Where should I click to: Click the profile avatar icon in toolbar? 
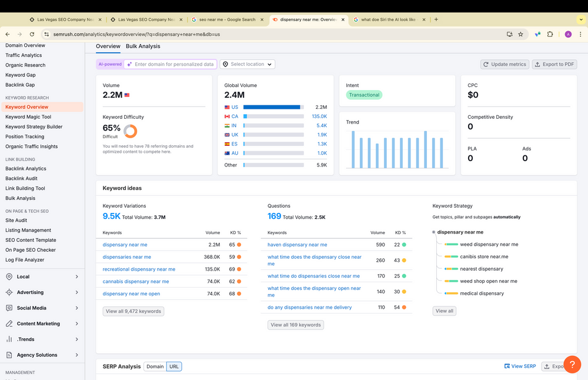[x=568, y=34]
